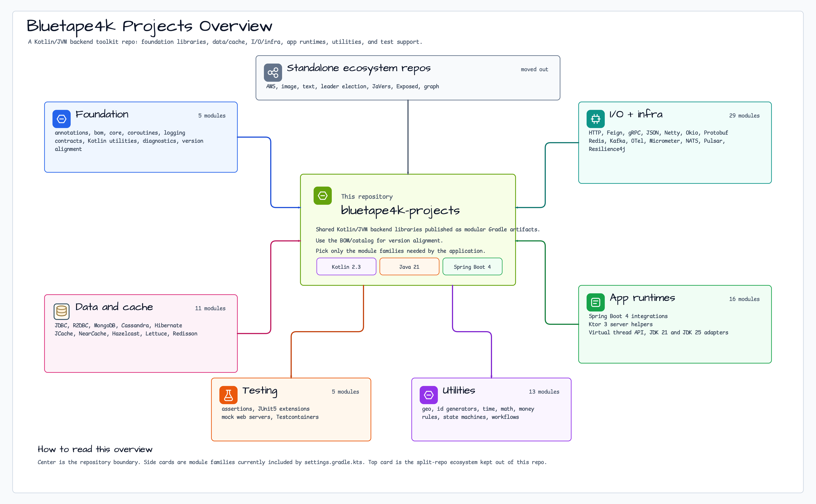The image size is (816, 504).
Task: Click the moved out label
Action: [x=534, y=69]
